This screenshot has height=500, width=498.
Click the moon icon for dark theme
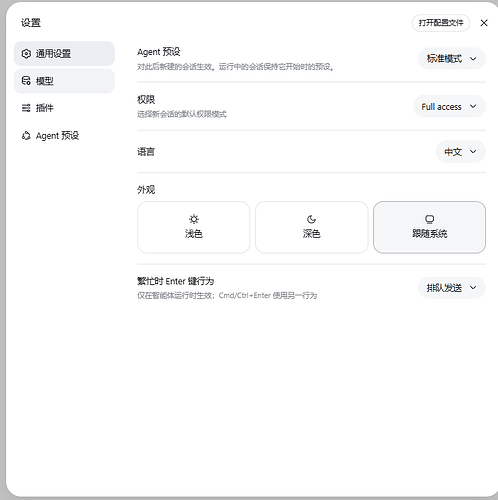pyautogui.click(x=311, y=219)
